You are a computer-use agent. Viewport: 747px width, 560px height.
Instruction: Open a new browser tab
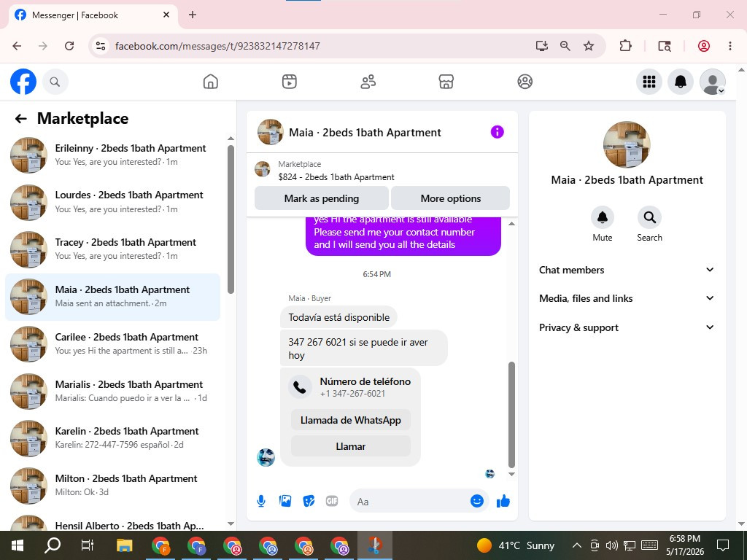(x=193, y=15)
